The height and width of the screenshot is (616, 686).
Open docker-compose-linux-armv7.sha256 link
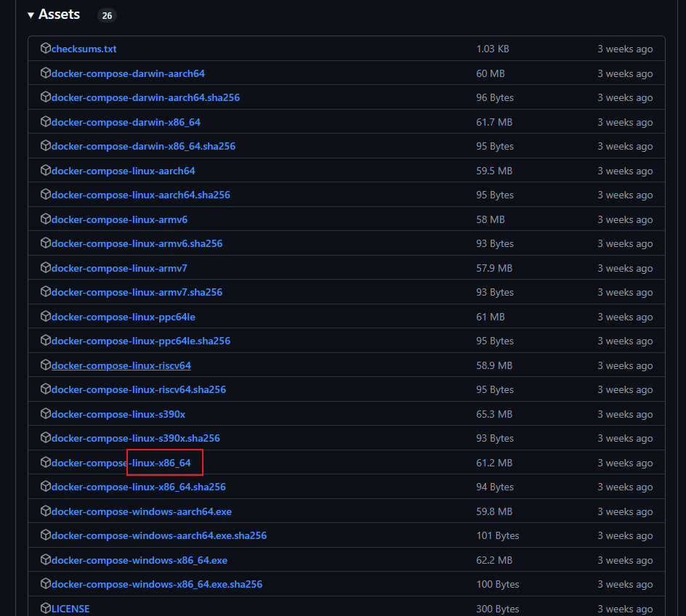tap(137, 292)
